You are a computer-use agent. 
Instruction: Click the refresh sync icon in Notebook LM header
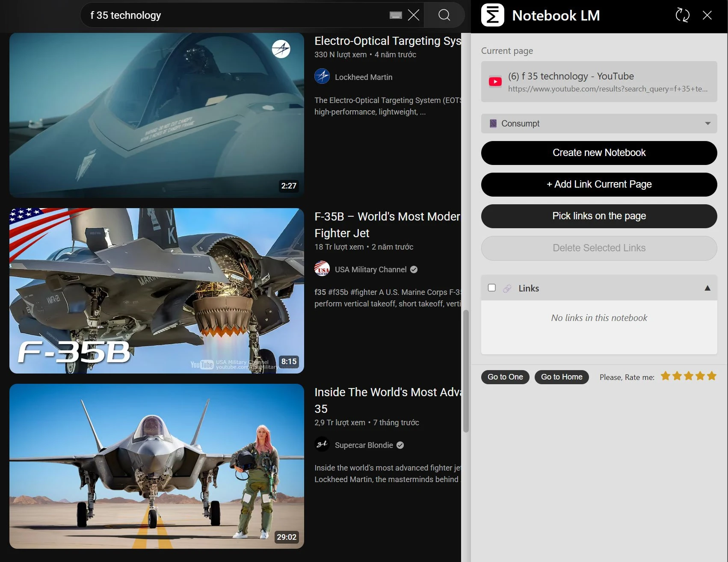coord(682,15)
